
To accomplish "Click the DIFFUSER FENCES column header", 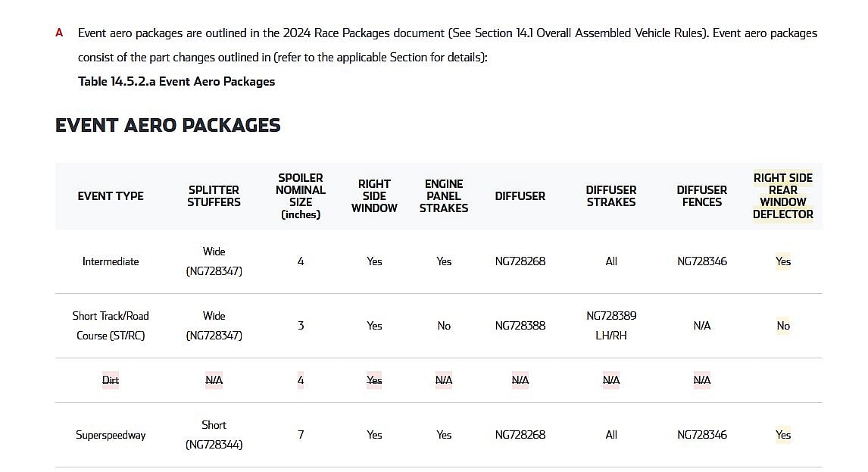I will coord(701,195).
